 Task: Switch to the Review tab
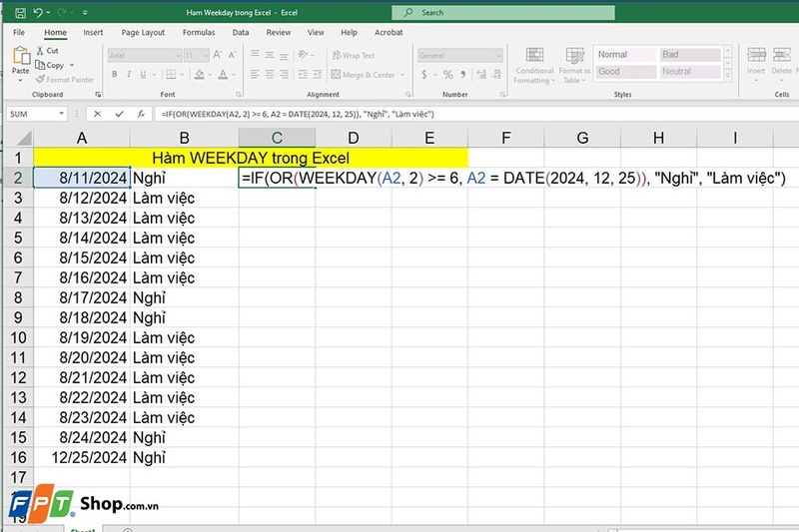[x=279, y=32]
